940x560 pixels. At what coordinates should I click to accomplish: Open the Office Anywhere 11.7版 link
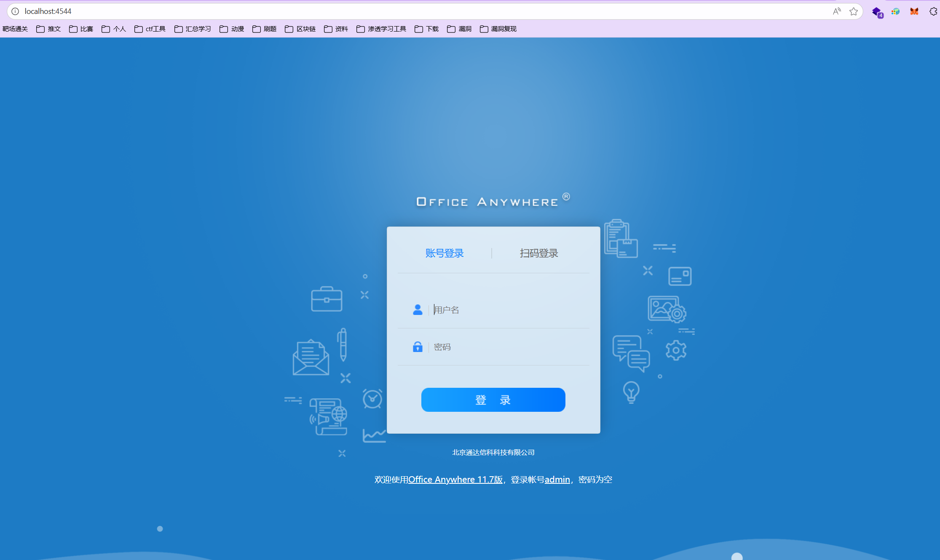click(x=455, y=480)
